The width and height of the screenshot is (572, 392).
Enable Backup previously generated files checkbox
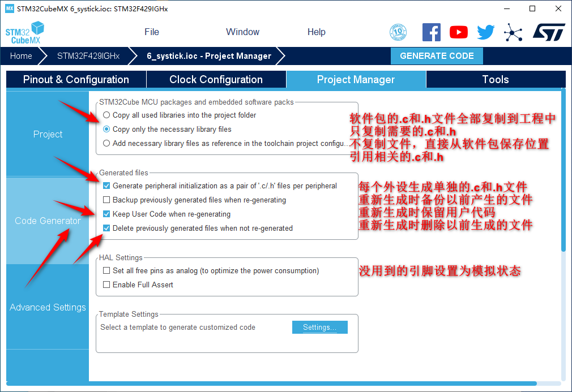pyautogui.click(x=106, y=200)
